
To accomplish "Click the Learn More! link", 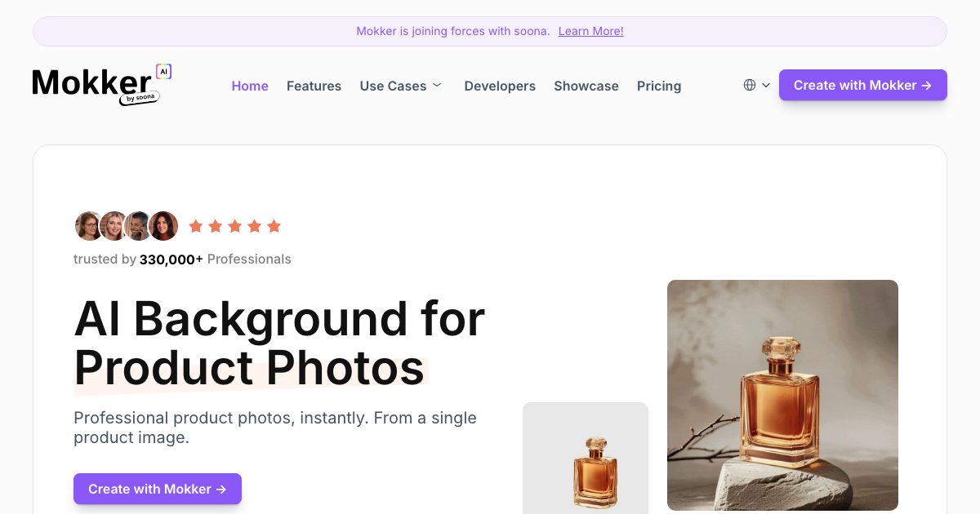I will (x=591, y=31).
